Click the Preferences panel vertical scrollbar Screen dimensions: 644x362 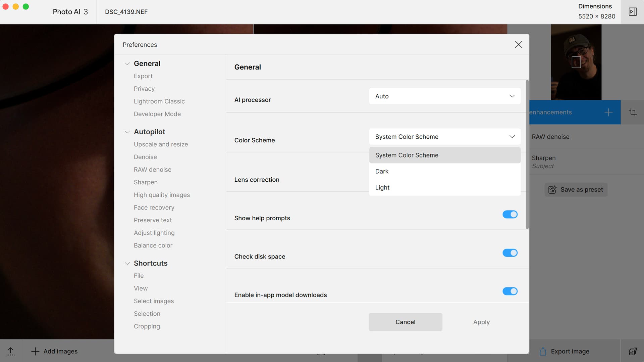527,154
